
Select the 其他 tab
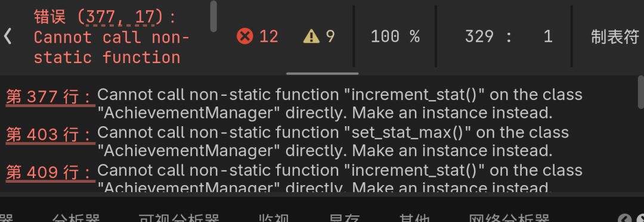(x=414, y=218)
